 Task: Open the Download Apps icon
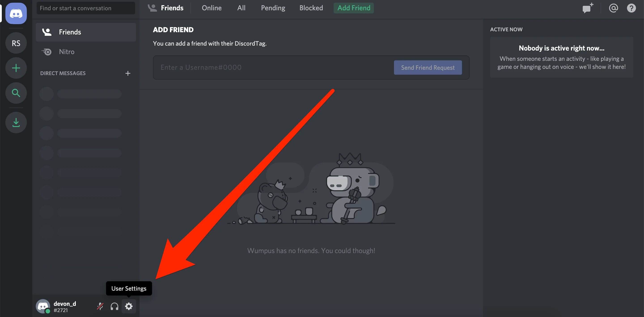16,122
